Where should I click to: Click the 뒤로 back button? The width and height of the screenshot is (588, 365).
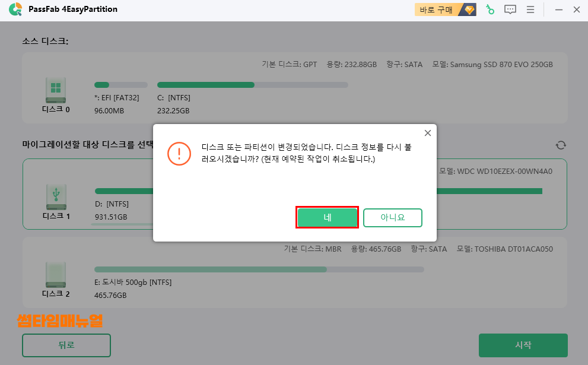[x=66, y=345]
